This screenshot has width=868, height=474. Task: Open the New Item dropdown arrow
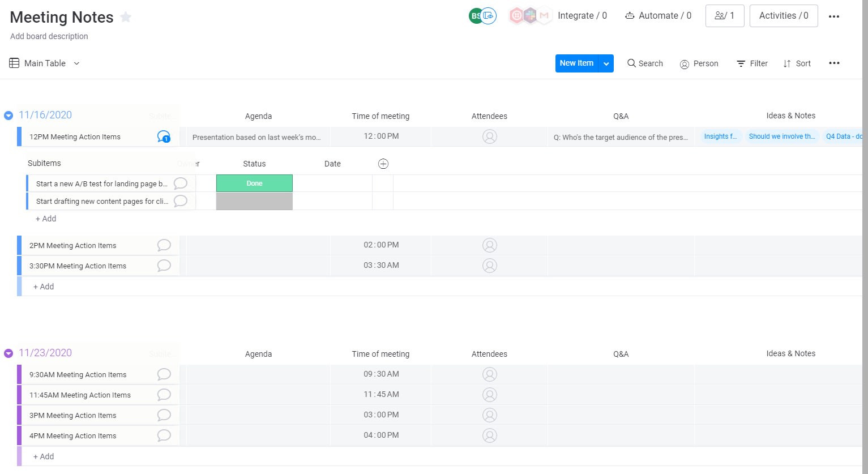coord(606,63)
